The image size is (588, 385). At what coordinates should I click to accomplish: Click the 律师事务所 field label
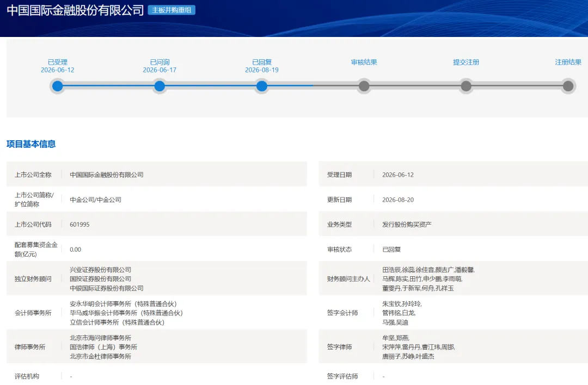click(30, 347)
